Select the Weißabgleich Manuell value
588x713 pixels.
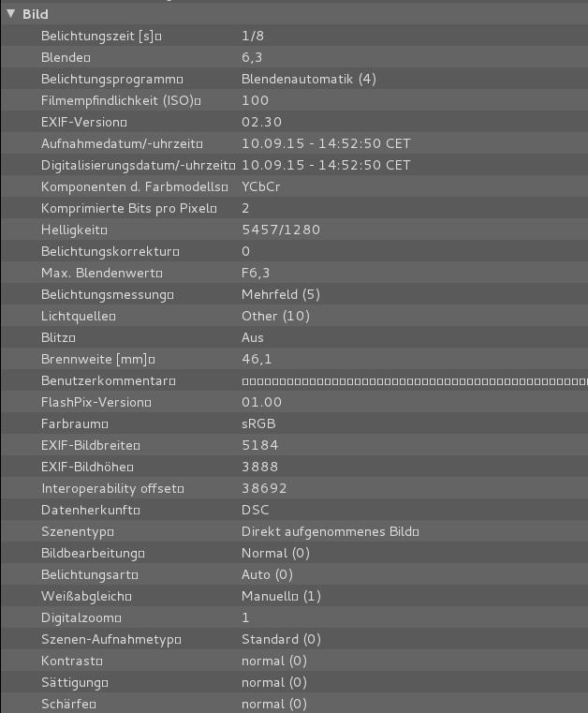pos(281,596)
